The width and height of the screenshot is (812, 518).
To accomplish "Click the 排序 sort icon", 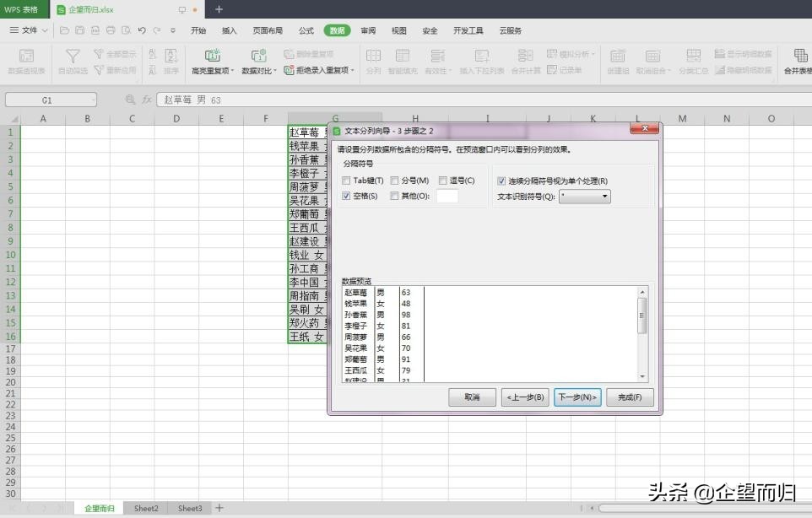I will click(171, 56).
